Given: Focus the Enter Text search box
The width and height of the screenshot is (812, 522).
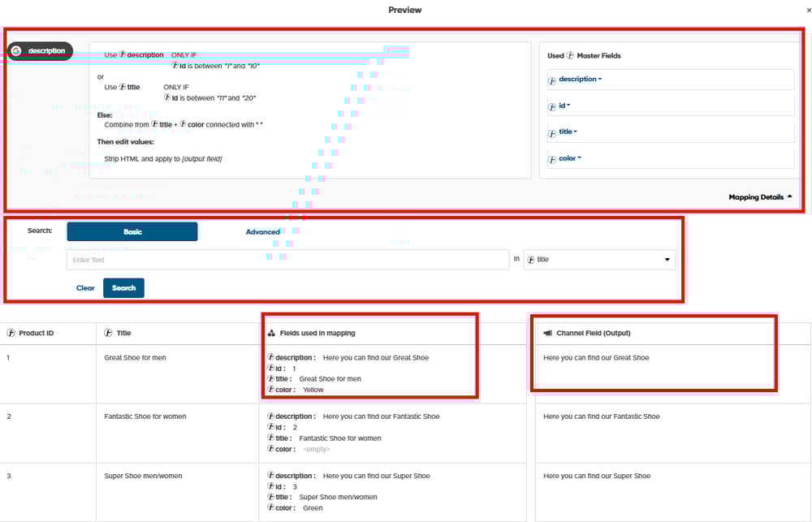Looking at the screenshot, I should (x=287, y=260).
